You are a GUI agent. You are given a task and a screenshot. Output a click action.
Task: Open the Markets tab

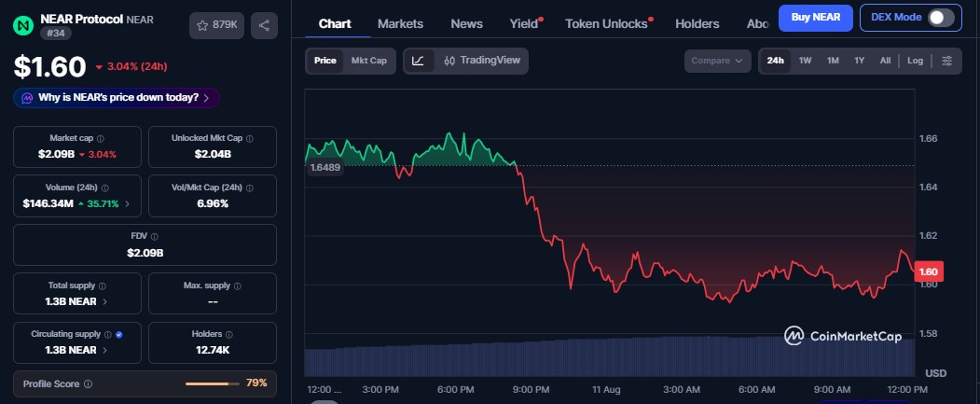[x=401, y=23]
